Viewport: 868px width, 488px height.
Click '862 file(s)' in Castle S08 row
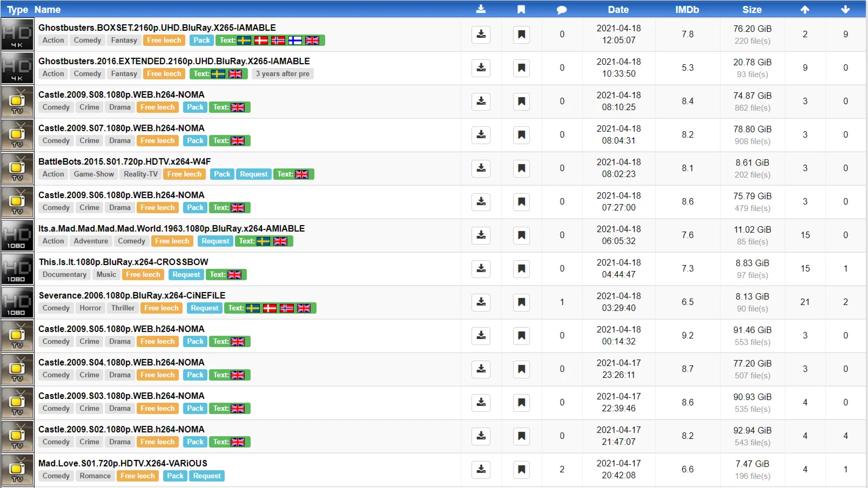click(x=752, y=107)
